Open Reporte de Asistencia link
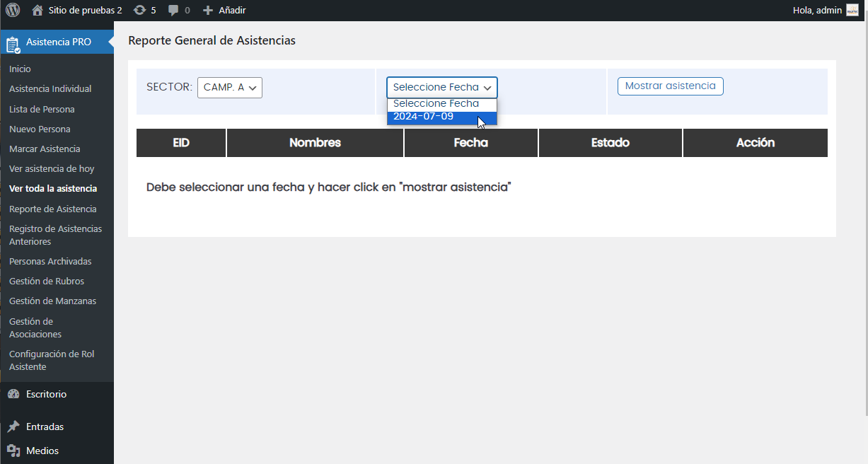The image size is (868, 464). pyautogui.click(x=53, y=209)
